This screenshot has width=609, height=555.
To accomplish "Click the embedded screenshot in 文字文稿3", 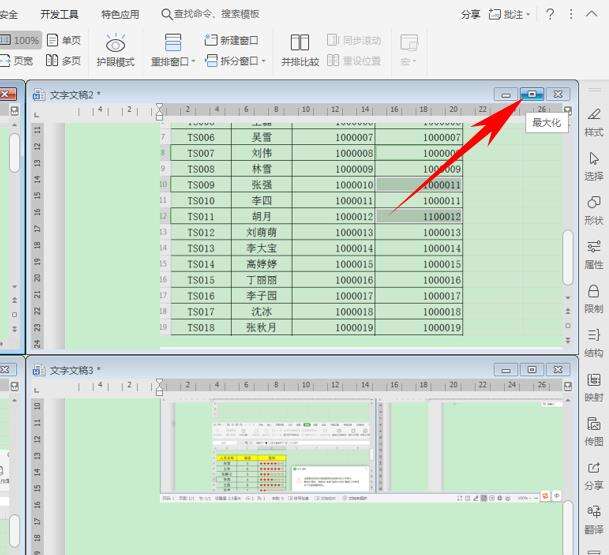I will point(361,450).
